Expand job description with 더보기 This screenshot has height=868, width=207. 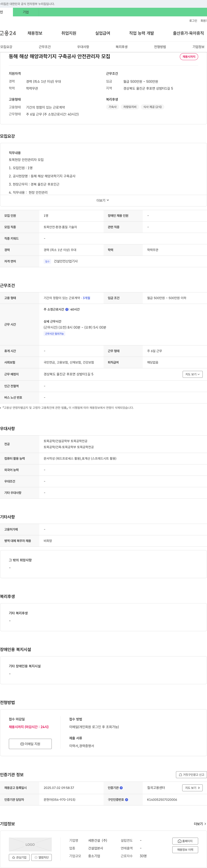tap(103, 200)
